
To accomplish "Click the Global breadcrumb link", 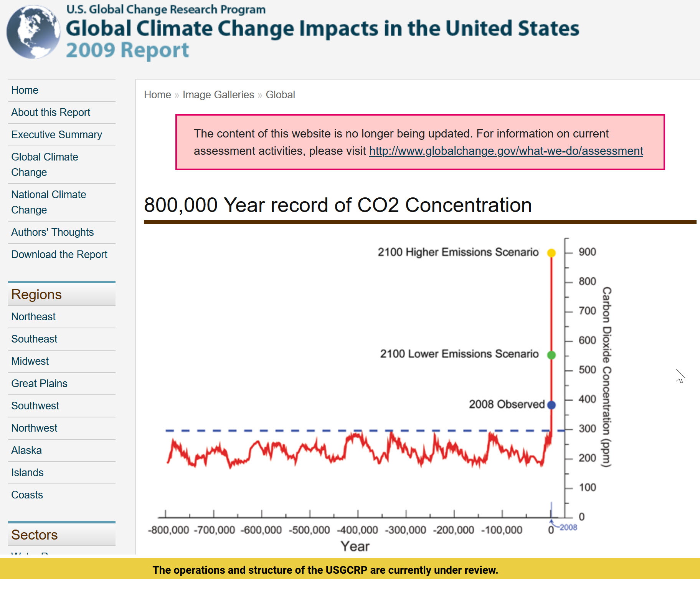I will (x=280, y=95).
